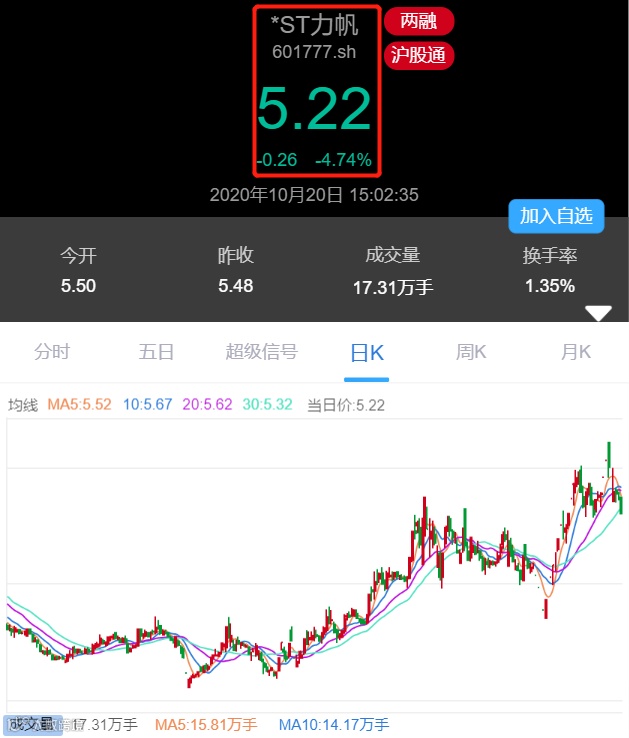Click the 20:5.62 moving average label
The width and height of the screenshot is (629, 738).
point(207,405)
